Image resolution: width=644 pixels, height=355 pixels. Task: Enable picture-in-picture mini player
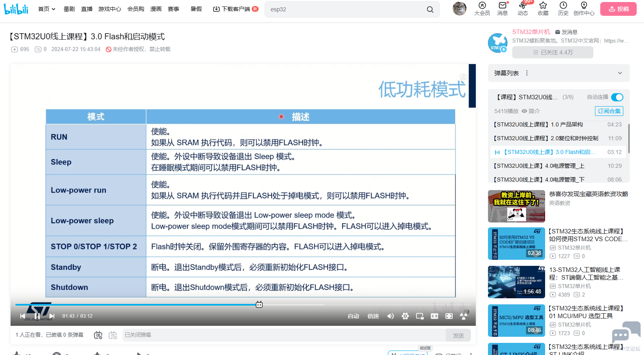click(420, 316)
